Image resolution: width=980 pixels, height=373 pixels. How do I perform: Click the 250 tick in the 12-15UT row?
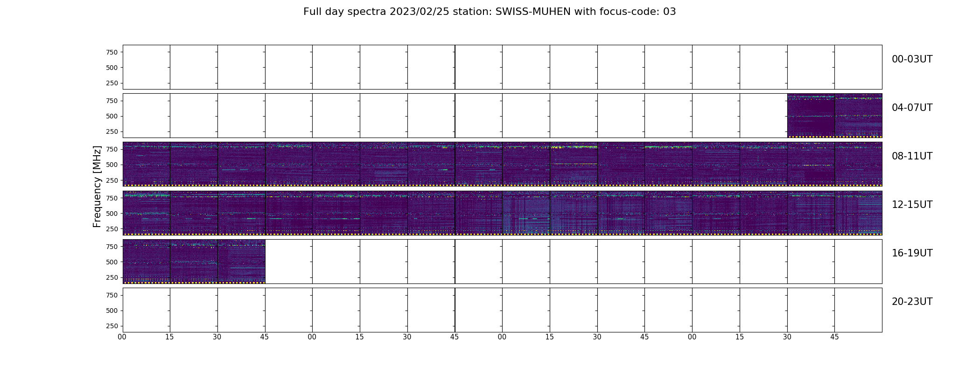(112, 229)
